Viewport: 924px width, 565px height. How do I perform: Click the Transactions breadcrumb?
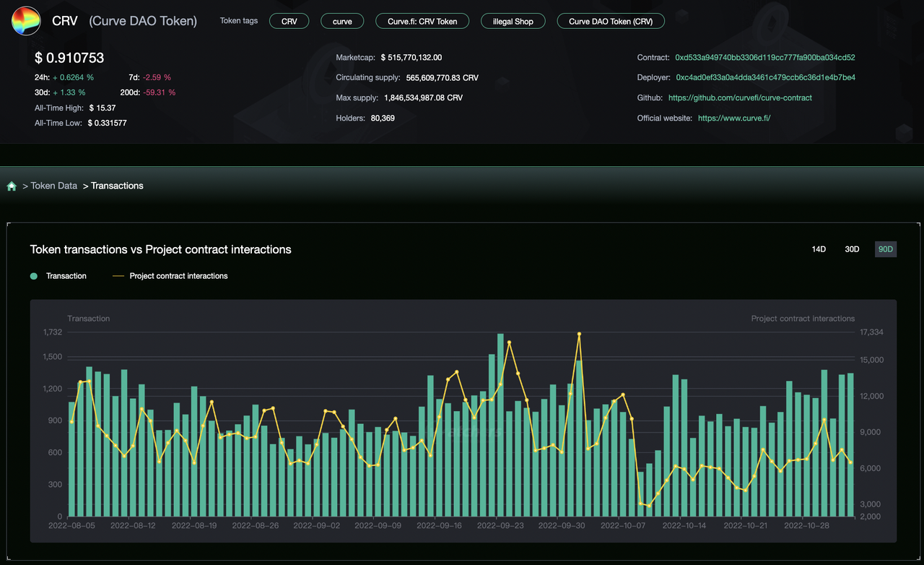[x=117, y=186]
